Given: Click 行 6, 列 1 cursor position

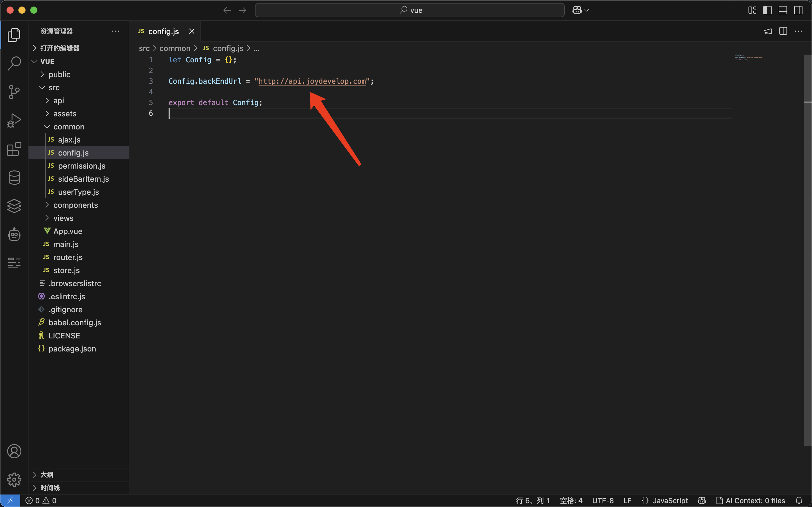Looking at the screenshot, I should tap(533, 500).
